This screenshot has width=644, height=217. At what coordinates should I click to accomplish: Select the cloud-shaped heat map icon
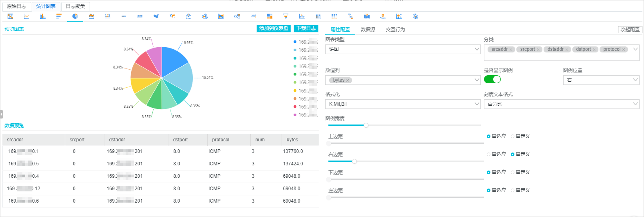tap(205, 16)
